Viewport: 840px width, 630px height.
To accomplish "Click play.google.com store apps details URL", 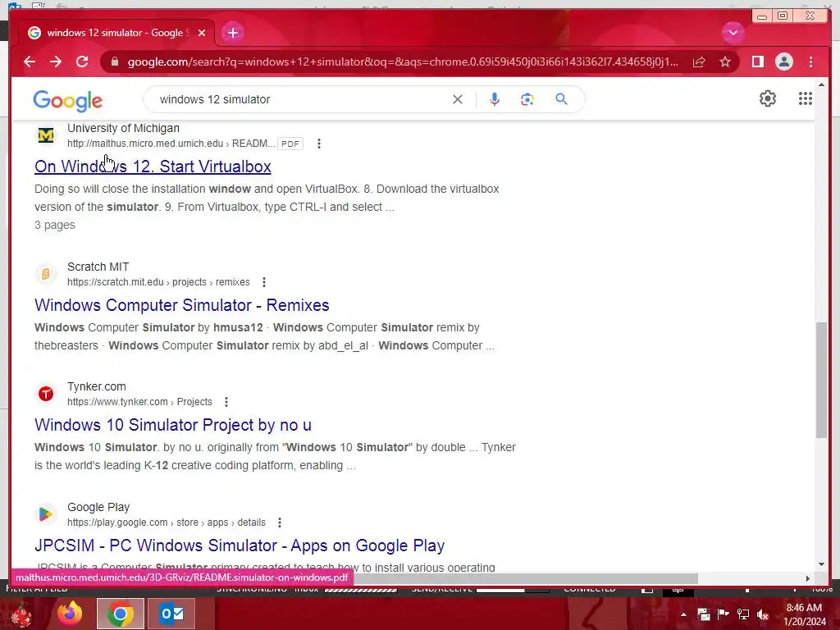I will (x=166, y=523).
